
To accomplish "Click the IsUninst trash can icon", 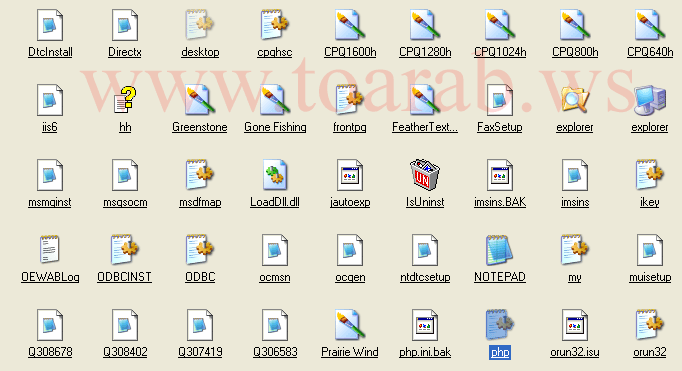I will [x=425, y=175].
